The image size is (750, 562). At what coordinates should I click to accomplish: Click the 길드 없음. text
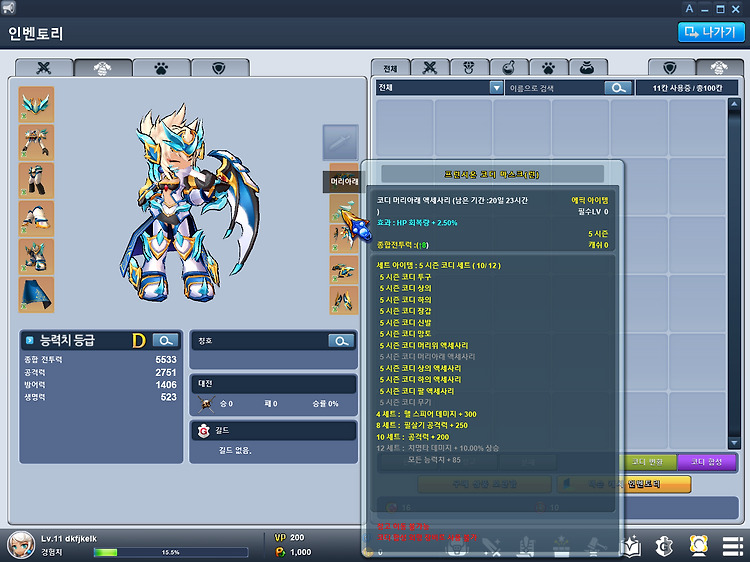click(x=235, y=451)
